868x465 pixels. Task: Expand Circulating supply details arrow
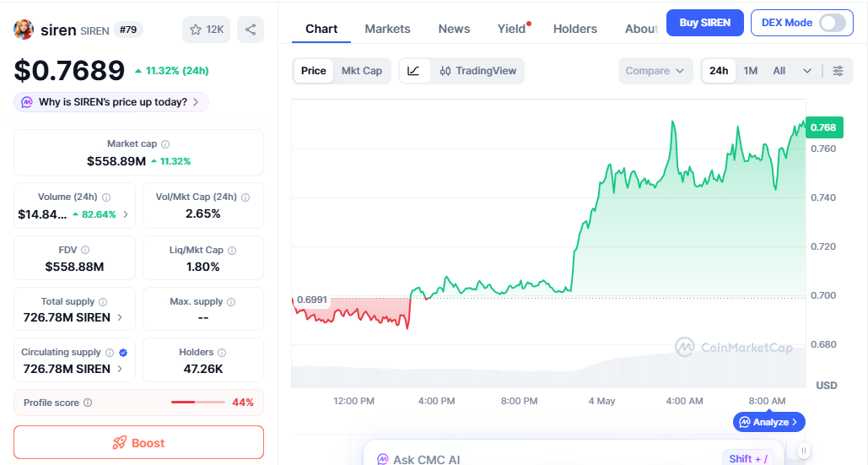pyautogui.click(x=120, y=369)
